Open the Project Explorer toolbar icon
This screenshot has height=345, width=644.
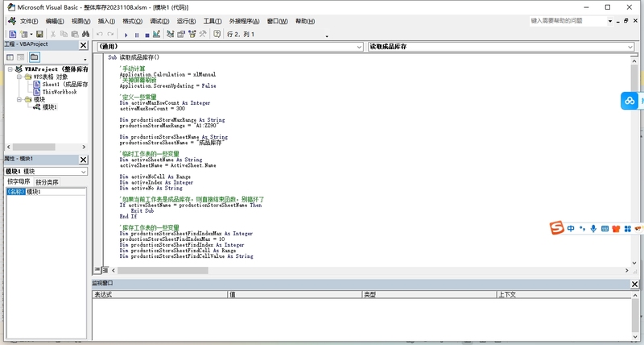[171, 34]
